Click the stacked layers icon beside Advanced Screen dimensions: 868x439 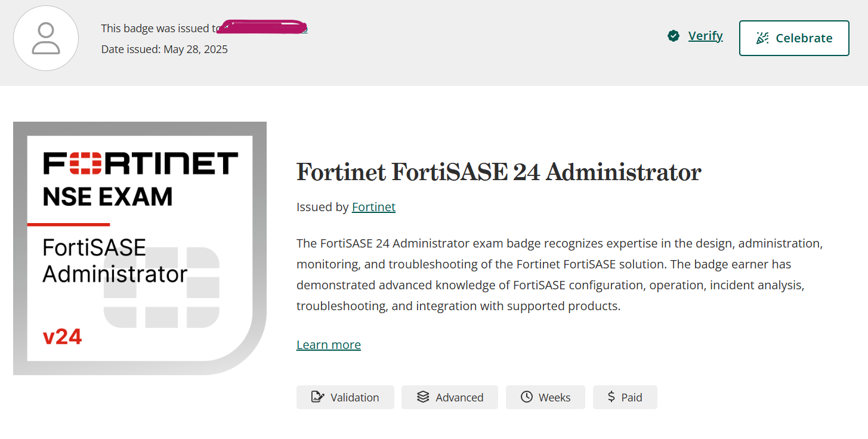(423, 397)
